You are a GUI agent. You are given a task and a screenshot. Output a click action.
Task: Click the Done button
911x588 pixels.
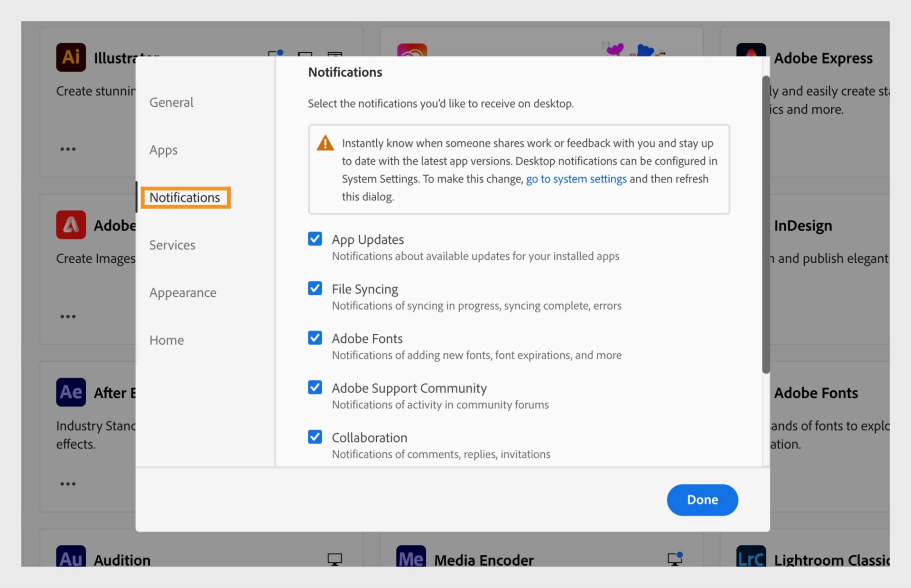702,500
